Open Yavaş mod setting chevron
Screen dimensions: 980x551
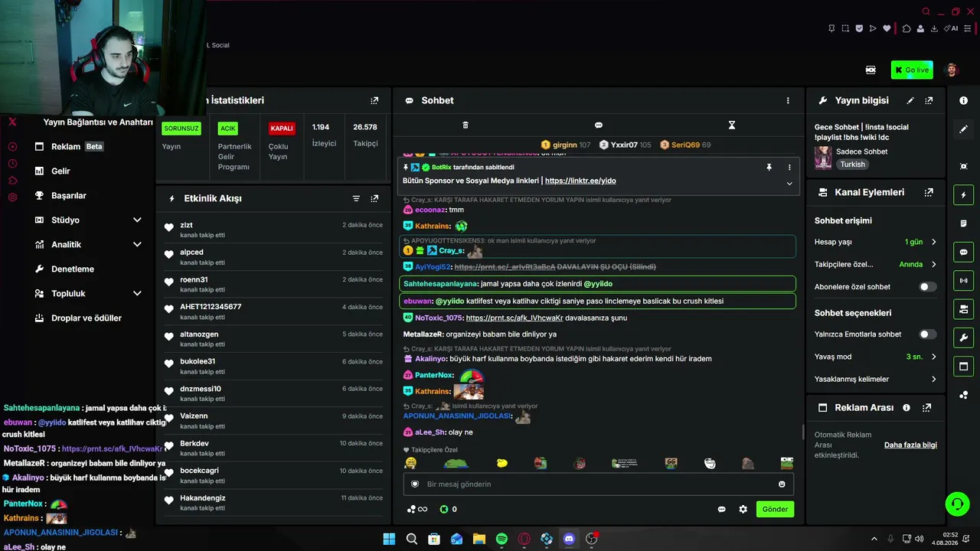point(933,357)
